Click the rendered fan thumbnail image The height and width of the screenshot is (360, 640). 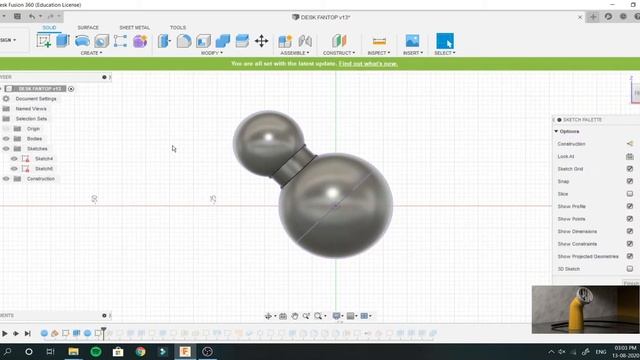pos(586,309)
